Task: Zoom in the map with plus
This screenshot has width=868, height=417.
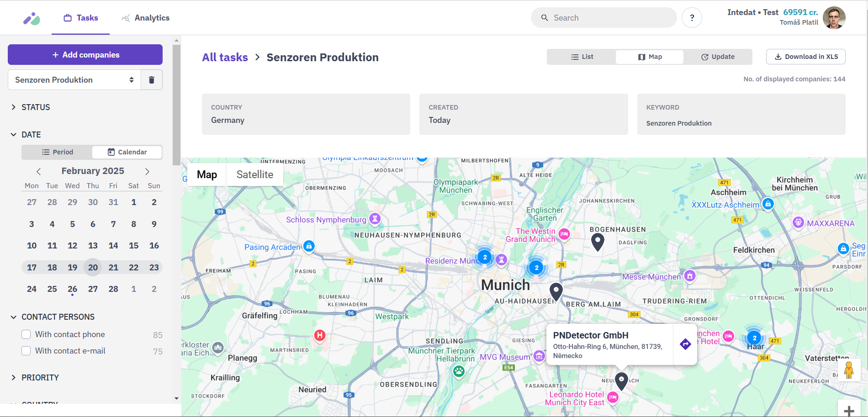Action: (x=849, y=410)
